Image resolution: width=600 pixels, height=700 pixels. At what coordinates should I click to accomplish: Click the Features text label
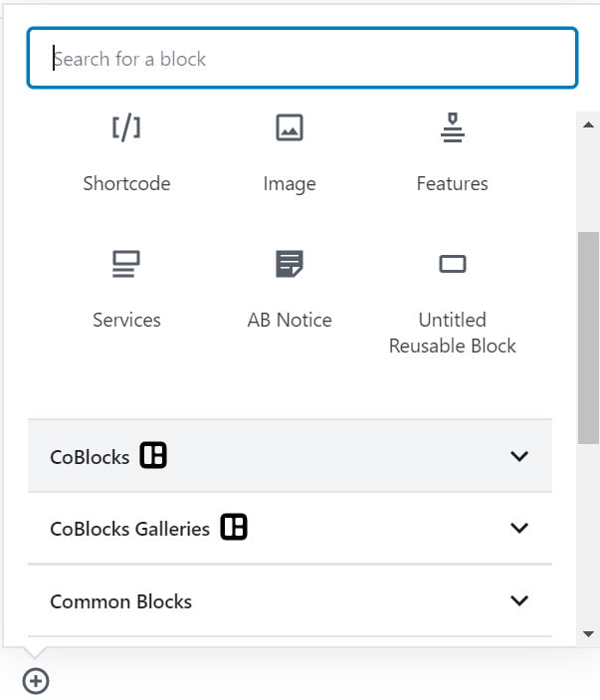[x=453, y=183]
